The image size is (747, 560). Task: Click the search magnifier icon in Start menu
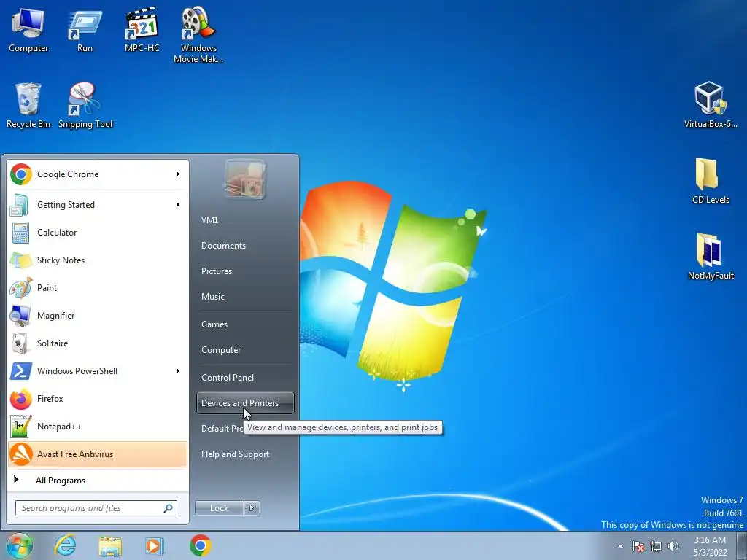[x=169, y=508]
